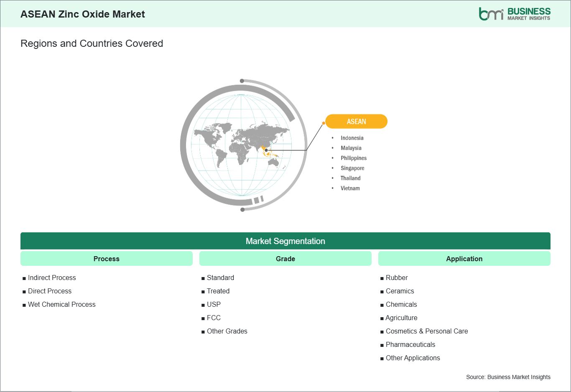Click the Source: Business Market Insights text
This screenshot has height=392, width=571.
tap(508, 377)
